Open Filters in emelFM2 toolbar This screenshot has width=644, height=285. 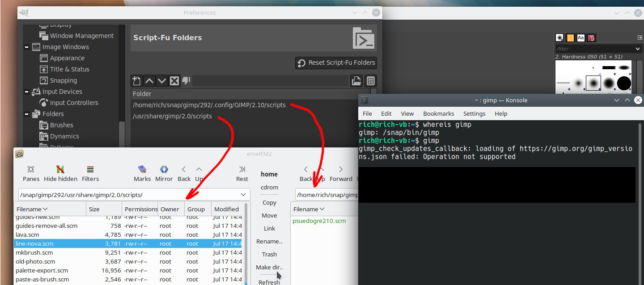(x=90, y=173)
